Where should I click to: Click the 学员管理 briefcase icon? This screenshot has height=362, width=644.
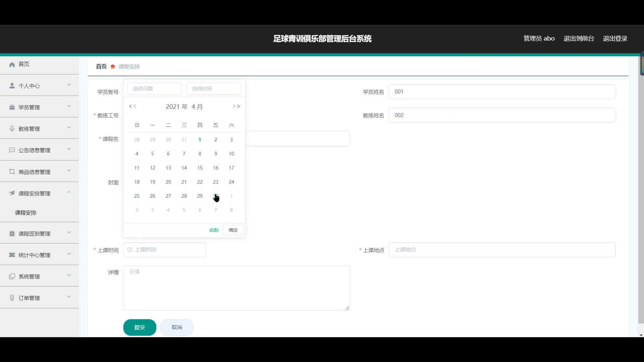coord(12,107)
